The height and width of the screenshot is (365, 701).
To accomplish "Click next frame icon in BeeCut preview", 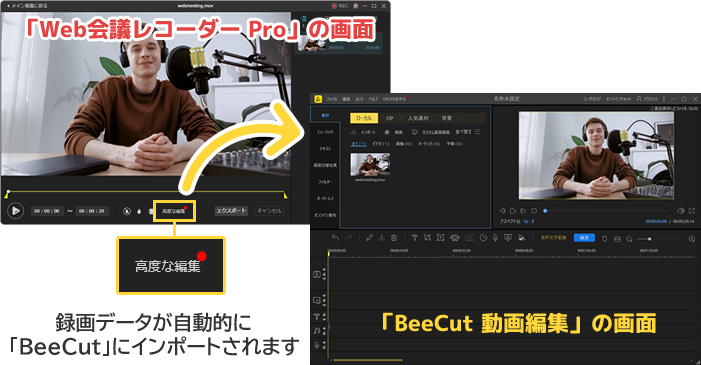I will [x=523, y=211].
